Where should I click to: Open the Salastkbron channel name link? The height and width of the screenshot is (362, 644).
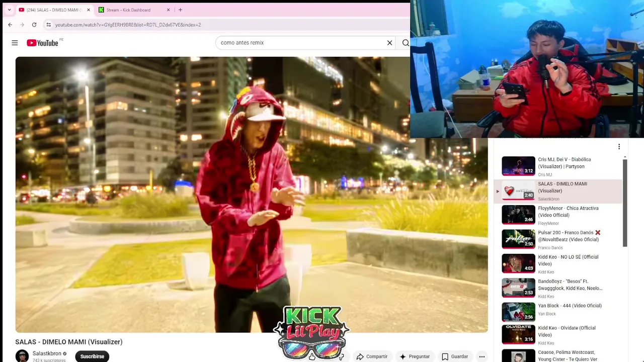[x=47, y=353]
